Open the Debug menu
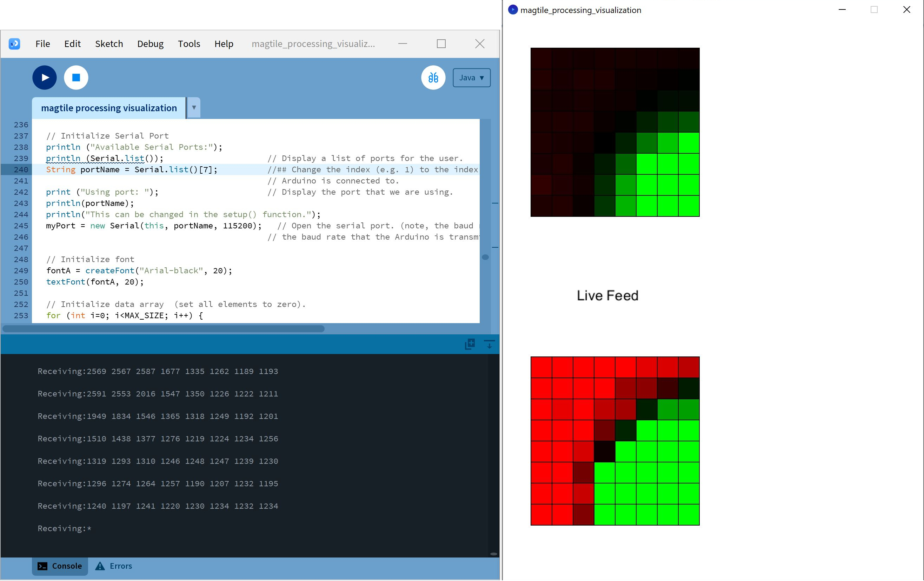The height and width of the screenshot is (581, 924). 150,44
